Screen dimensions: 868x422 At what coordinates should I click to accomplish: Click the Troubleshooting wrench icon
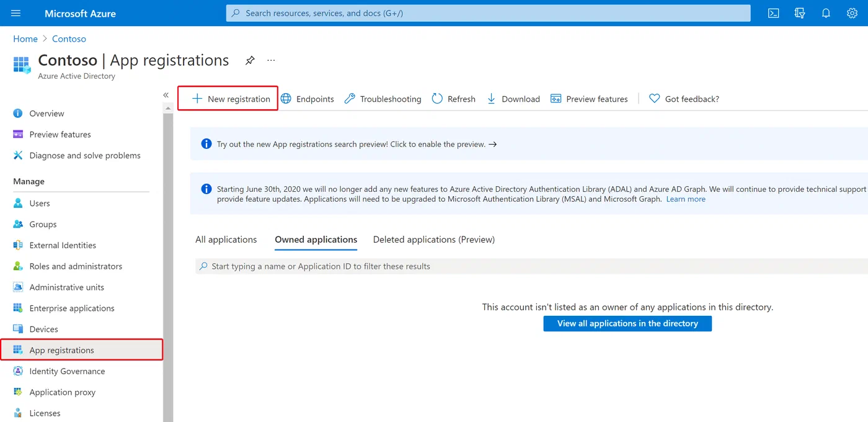coord(350,99)
